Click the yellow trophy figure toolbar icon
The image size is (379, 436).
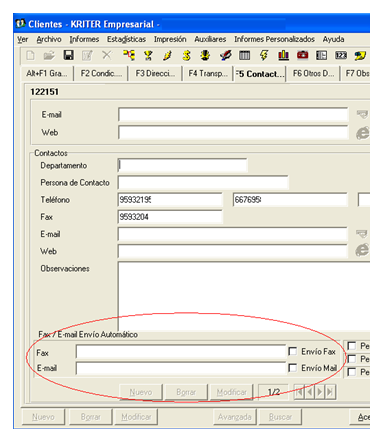coord(148,55)
